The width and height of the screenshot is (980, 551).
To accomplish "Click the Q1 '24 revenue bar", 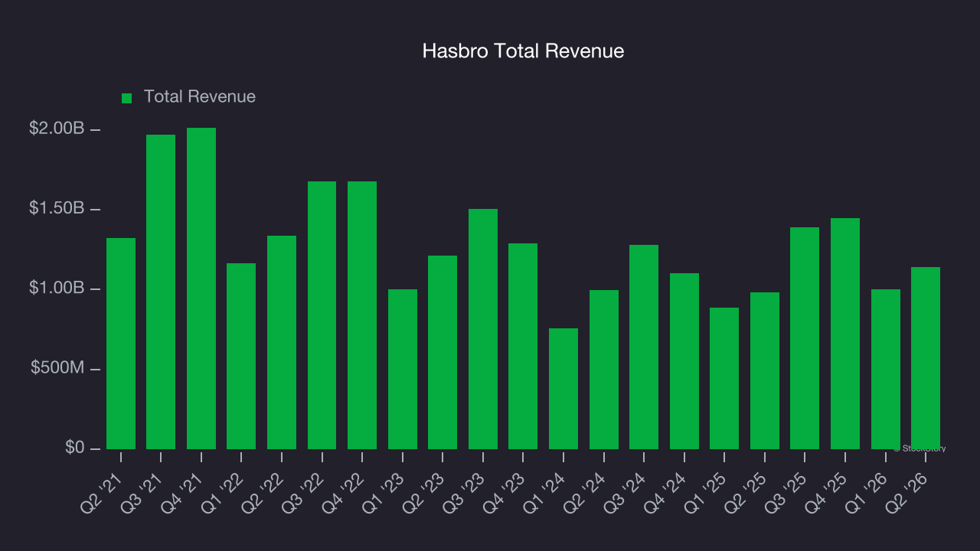I will (x=563, y=389).
